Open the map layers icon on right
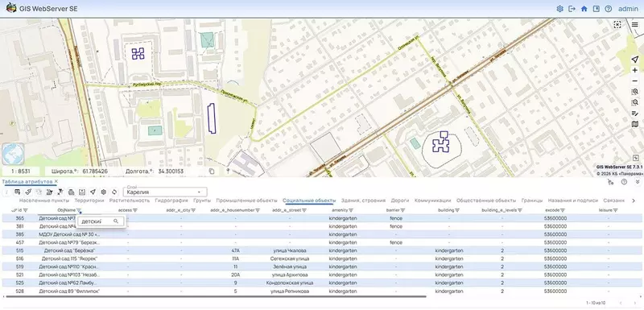The height and width of the screenshot is (310, 644). [x=635, y=124]
